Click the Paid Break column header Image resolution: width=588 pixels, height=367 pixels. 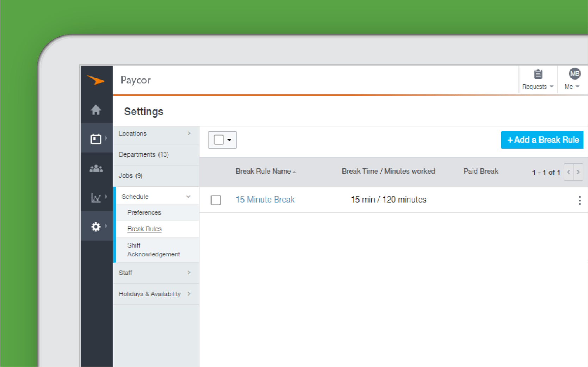(x=481, y=171)
